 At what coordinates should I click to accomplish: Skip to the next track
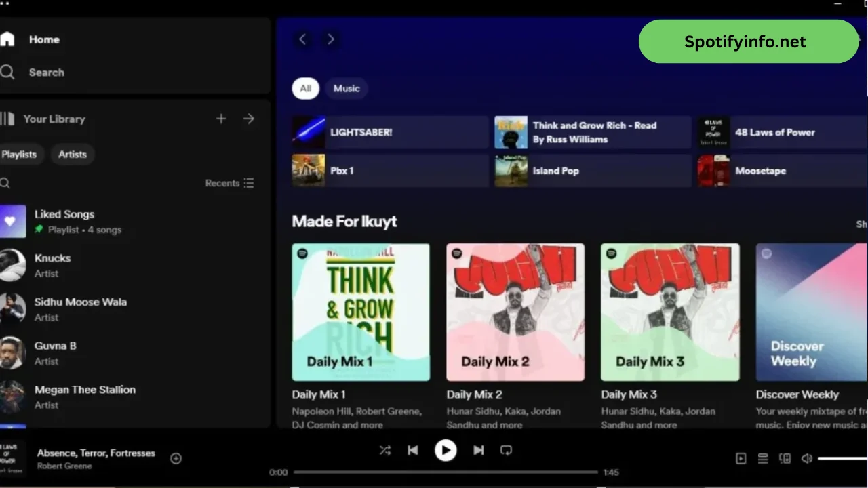click(x=479, y=450)
